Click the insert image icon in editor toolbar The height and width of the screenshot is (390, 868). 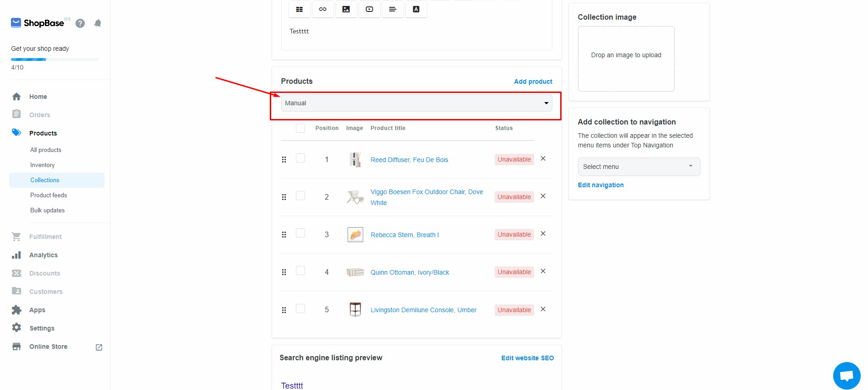(346, 9)
